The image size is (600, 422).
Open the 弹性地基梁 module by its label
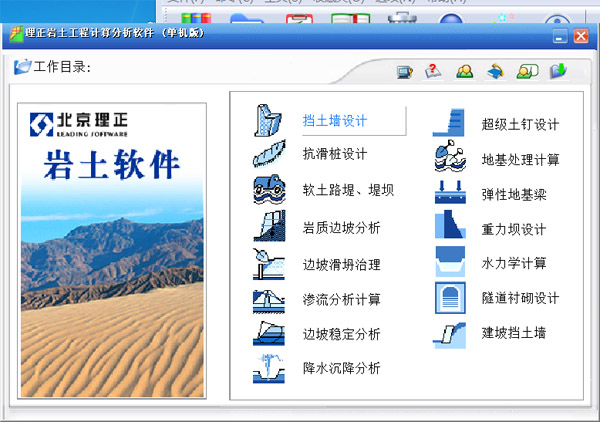pos(514,195)
